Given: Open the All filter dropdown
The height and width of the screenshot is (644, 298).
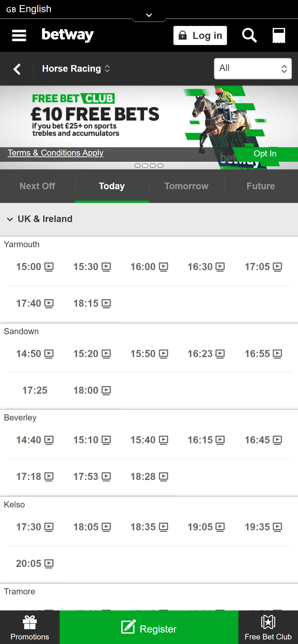Looking at the screenshot, I should 253,68.
